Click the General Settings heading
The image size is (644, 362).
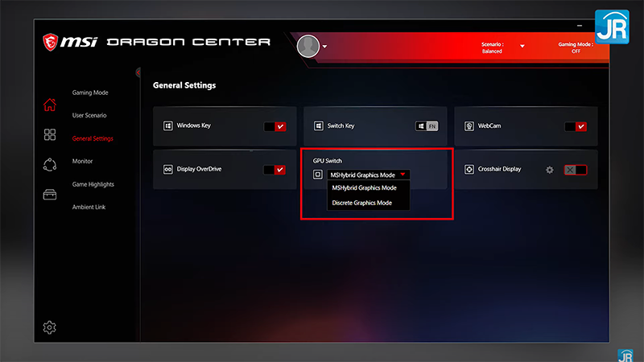184,85
